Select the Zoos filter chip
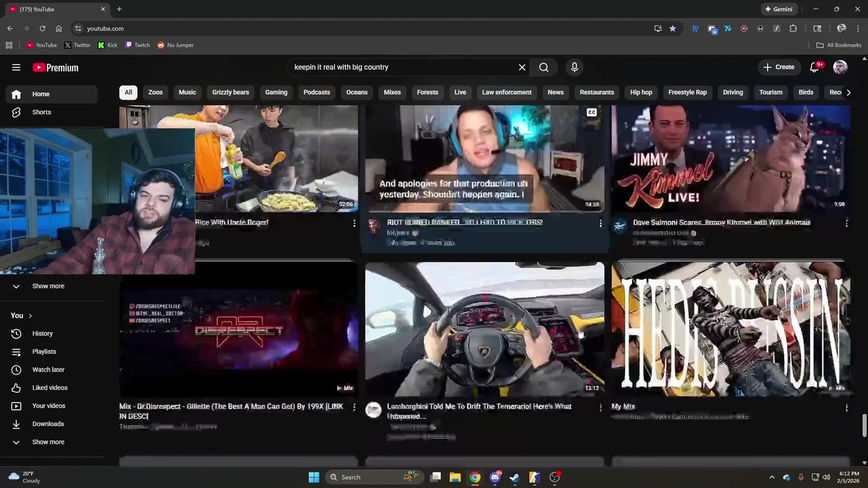Screen dimensions: 868x488 coord(155,92)
